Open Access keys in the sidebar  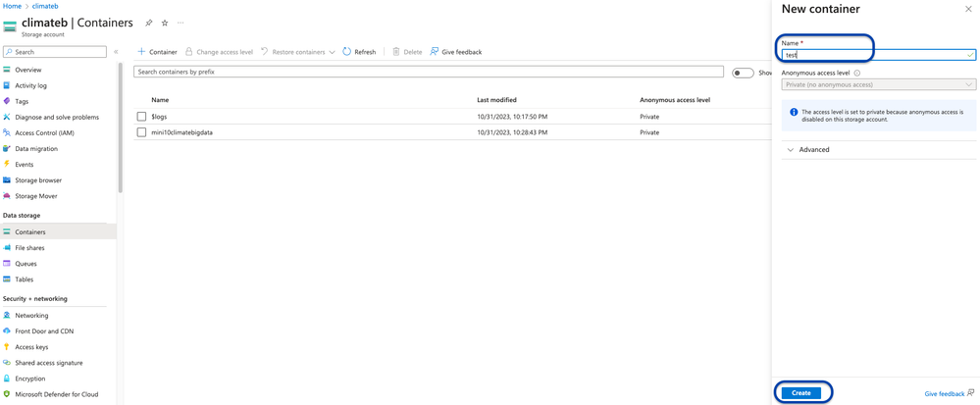31,347
